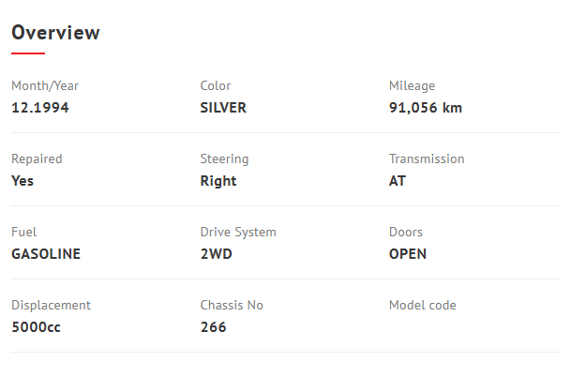The image size is (571, 392).
Task: Click the Displacement label
Action: pyautogui.click(x=51, y=305)
